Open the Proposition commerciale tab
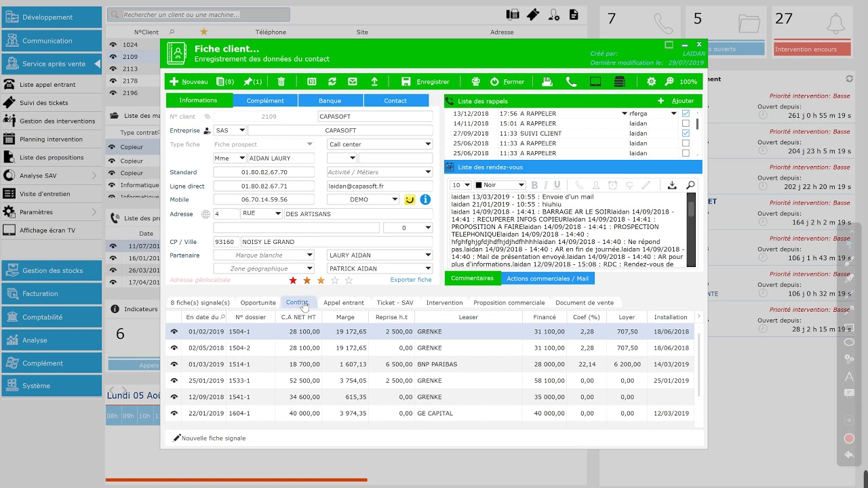The image size is (868, 488). point(509,302)
